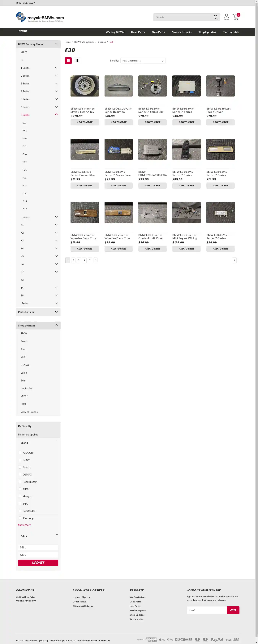
Task: Open the Style 5 Light Alloy wheel thumbnail
Action: 85,86
